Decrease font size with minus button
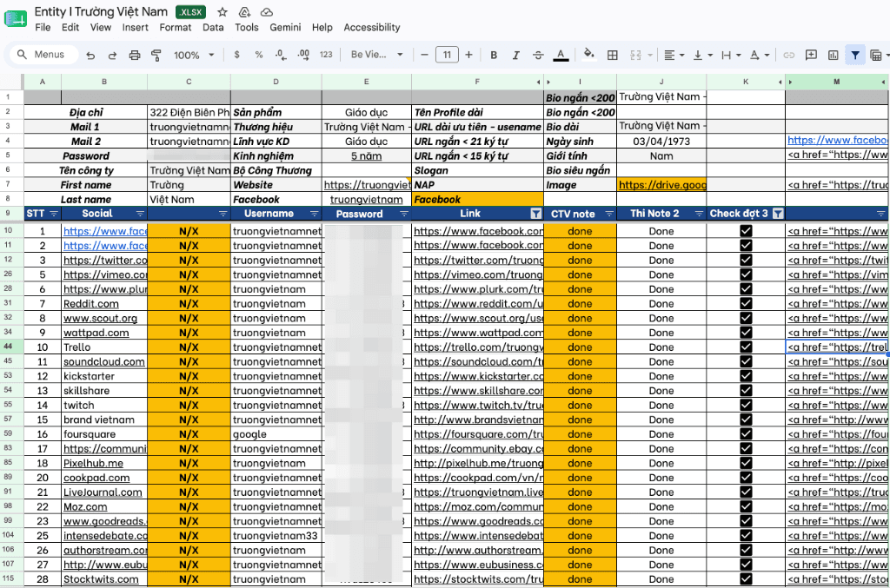 (424, 55)
